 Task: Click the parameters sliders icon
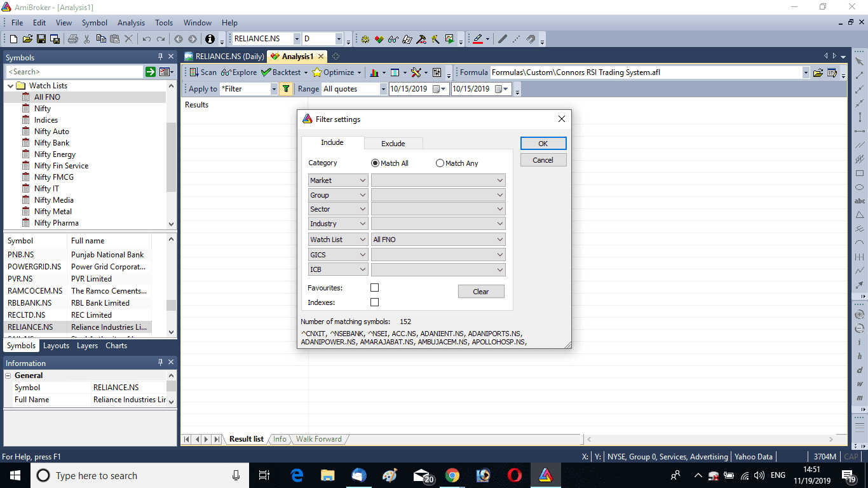[437, 72]
